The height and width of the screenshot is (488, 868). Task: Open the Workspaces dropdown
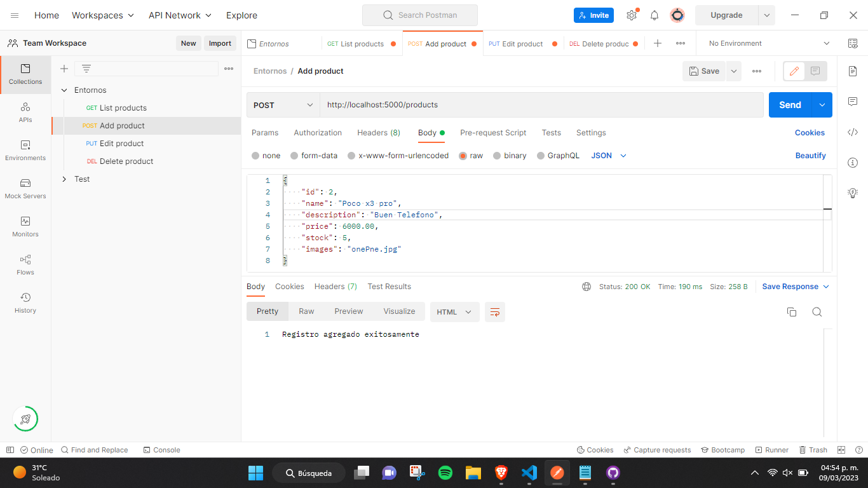coord(103,15)
